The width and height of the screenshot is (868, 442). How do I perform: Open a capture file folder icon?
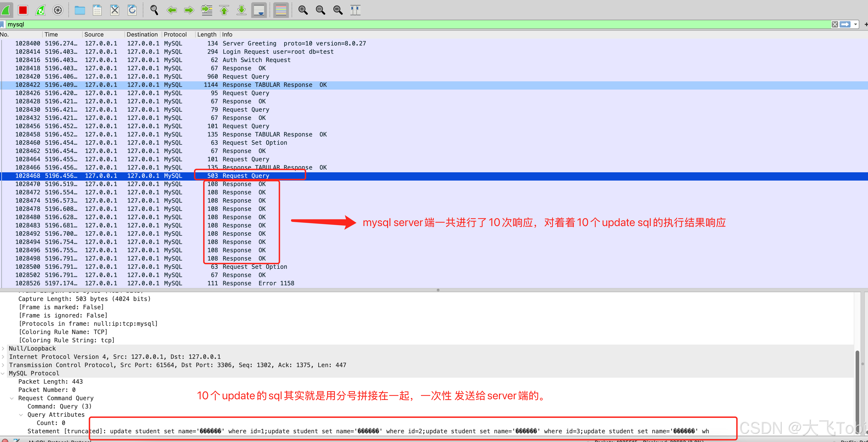coord(80,10)
